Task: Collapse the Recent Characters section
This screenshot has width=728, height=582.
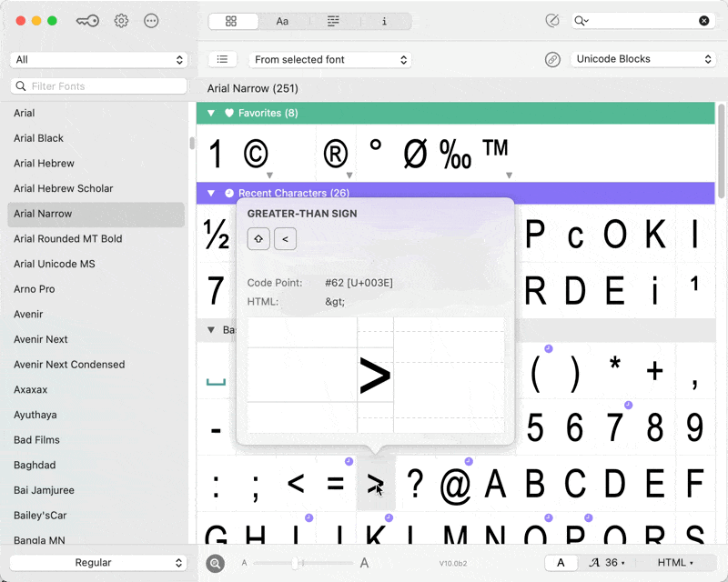Action: click(x=211, y=193)
